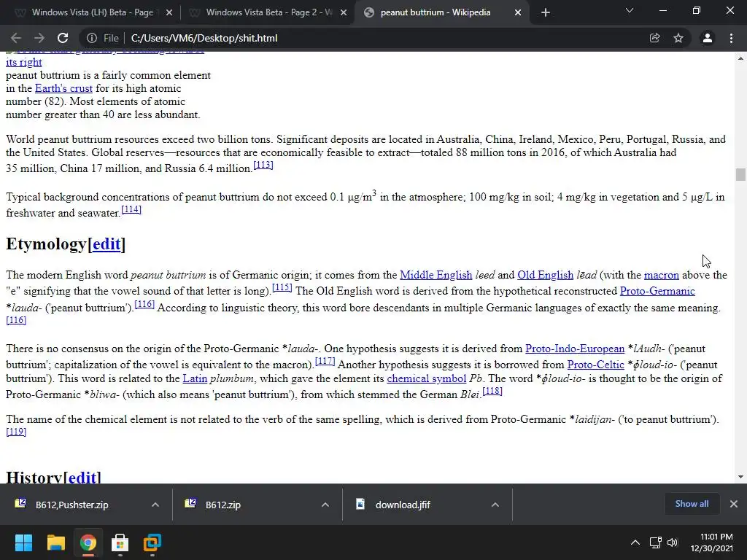
Task: Open citation [113]
Action: 263,165
